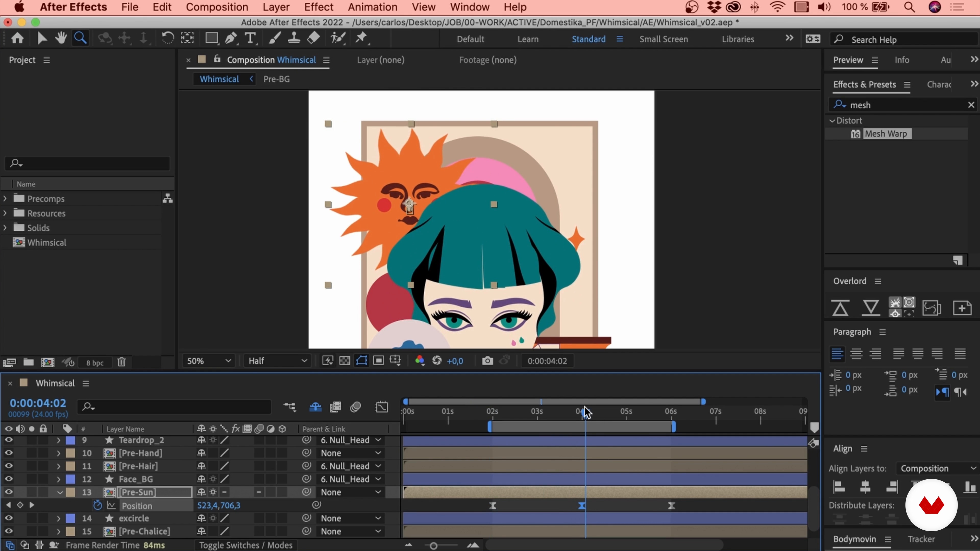Select the Mesh Warp effect

coord(886,134)
